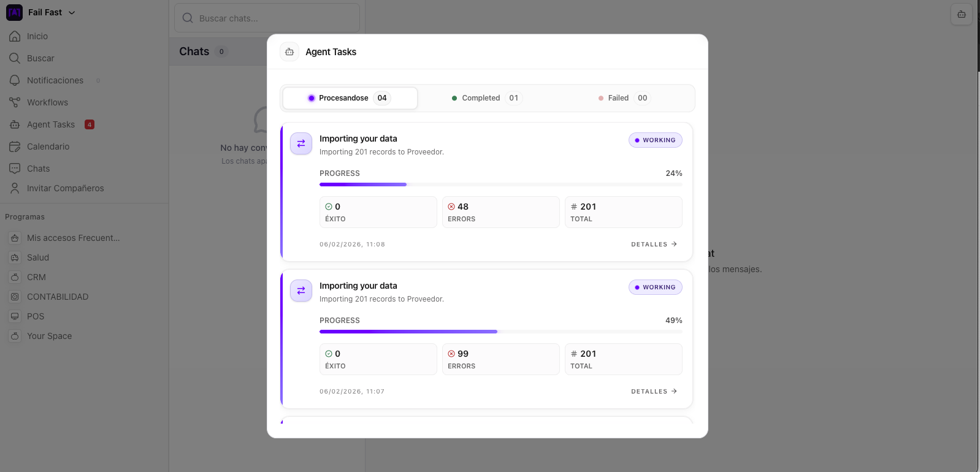Open Calendario menu label
The width and height of the screenshot is (980, 472).
pyautogui.click(x=48, y=147)
